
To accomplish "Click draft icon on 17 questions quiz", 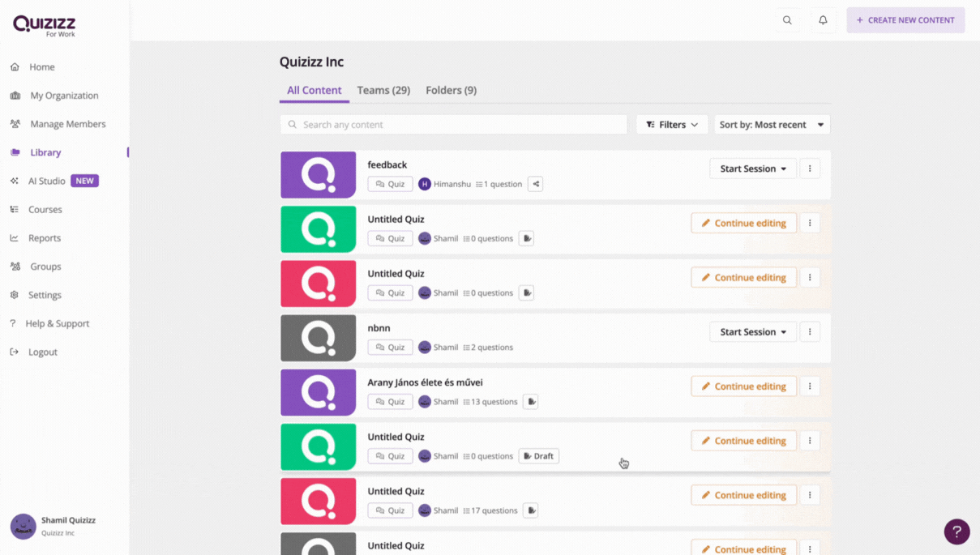I will coord(531,510).
